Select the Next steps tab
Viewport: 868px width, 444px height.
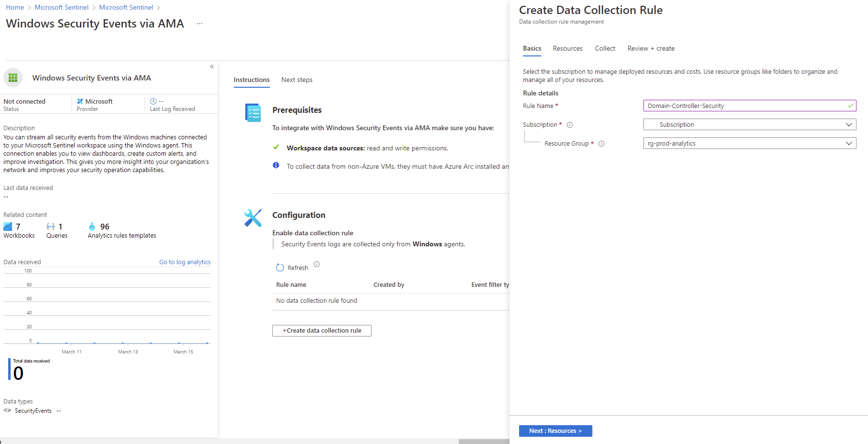(297, 80)
